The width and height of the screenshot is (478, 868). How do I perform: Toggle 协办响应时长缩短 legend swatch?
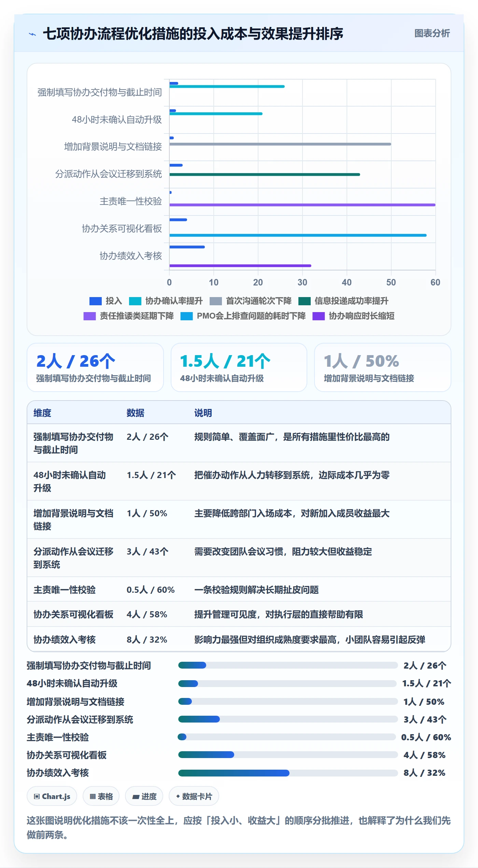pyautogui.click(x=319, y=316)
